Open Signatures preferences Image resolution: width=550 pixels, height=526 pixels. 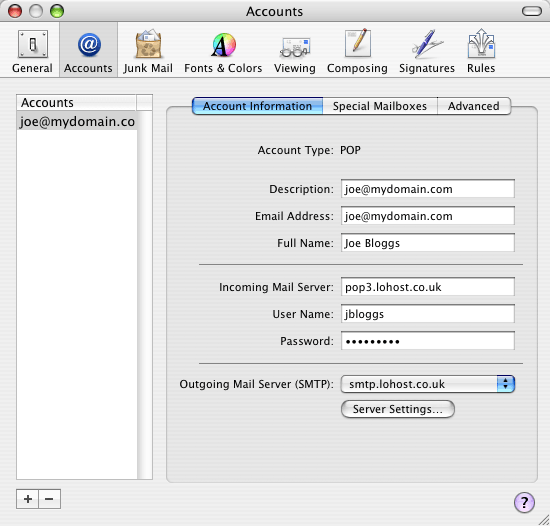pos(427,51)
